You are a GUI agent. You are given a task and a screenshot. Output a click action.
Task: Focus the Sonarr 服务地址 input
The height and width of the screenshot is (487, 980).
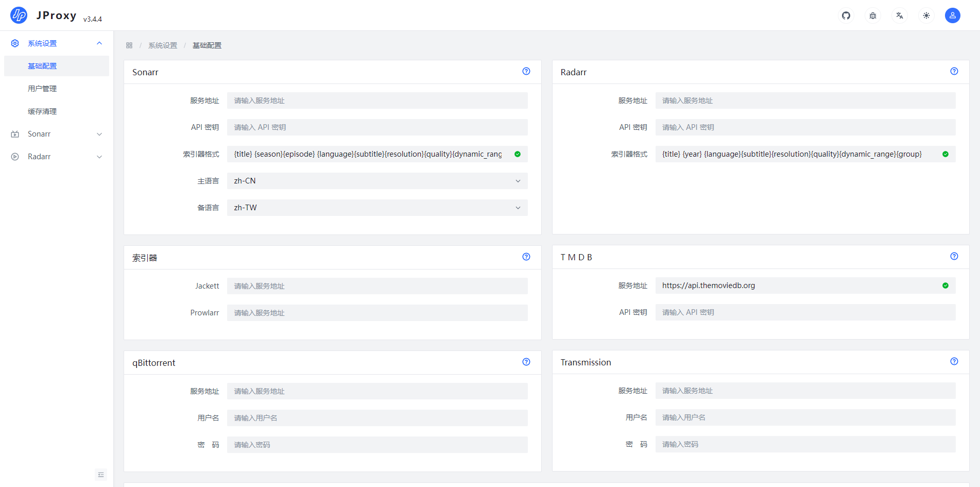tap(377, 100)
